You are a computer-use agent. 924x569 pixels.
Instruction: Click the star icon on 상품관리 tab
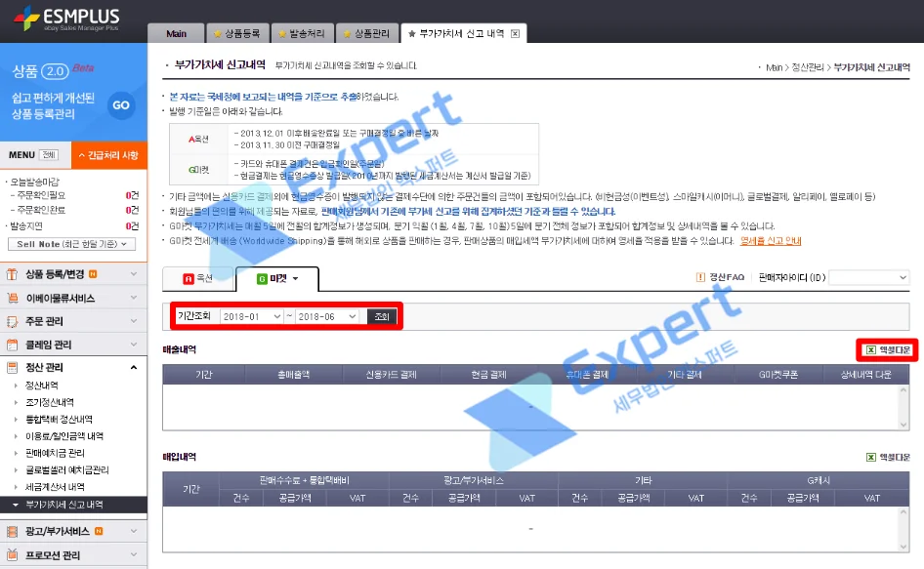tap(347, 33)
